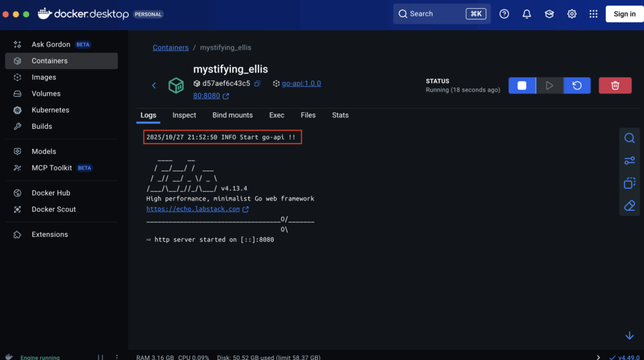Switch to the Inspect tab

(184, 115)
